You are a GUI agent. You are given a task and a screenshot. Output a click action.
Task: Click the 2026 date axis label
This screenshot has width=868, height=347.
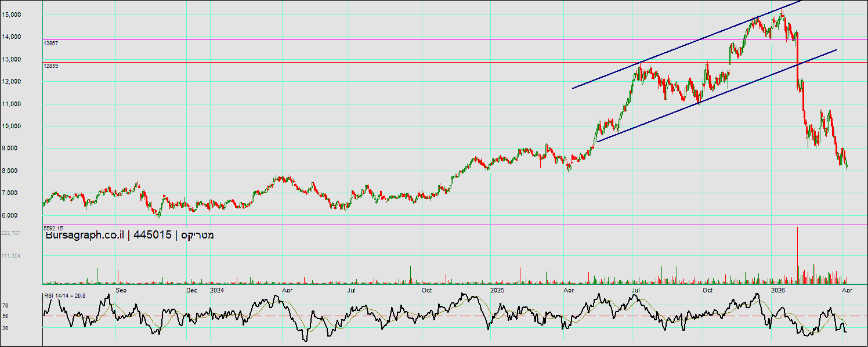(x=777, y=290)
